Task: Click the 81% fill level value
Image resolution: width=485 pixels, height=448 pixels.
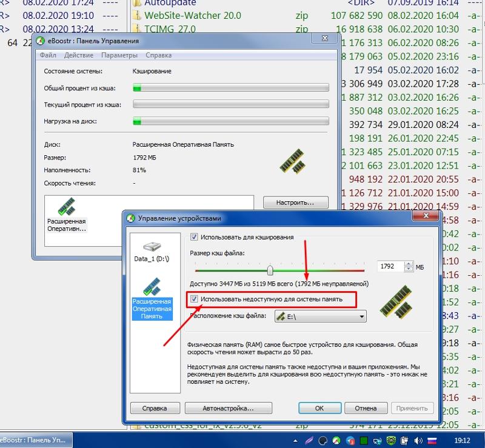Action: [x=139, y=170]
